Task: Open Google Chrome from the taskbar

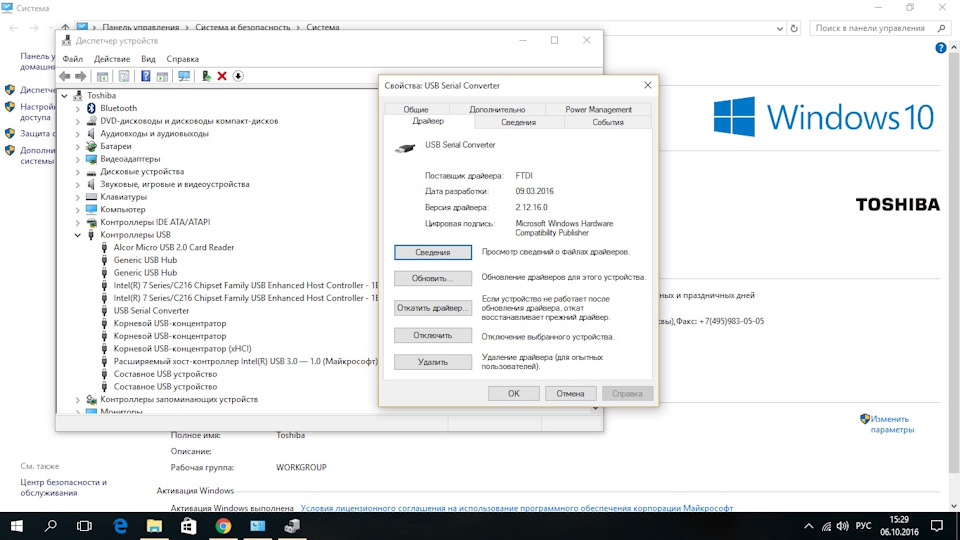Action: (223, 526)
